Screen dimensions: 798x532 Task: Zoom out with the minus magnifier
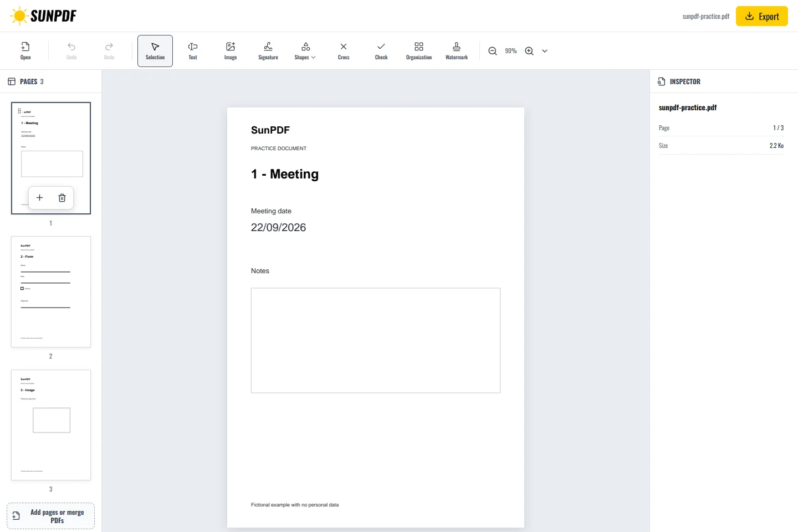click(493, 51)
